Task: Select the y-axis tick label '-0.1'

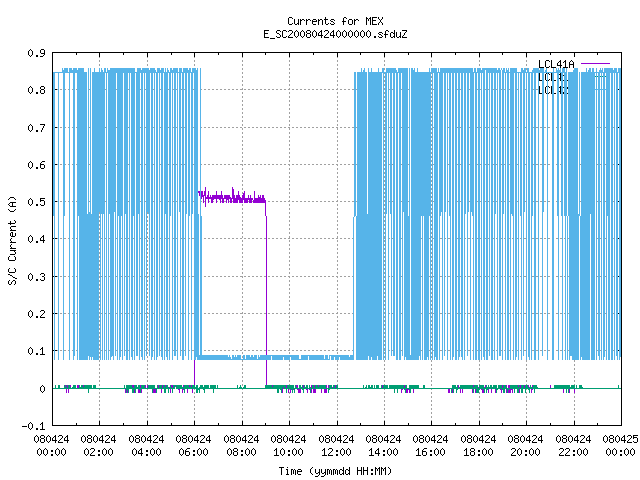Action: click(x=33, y=426)
